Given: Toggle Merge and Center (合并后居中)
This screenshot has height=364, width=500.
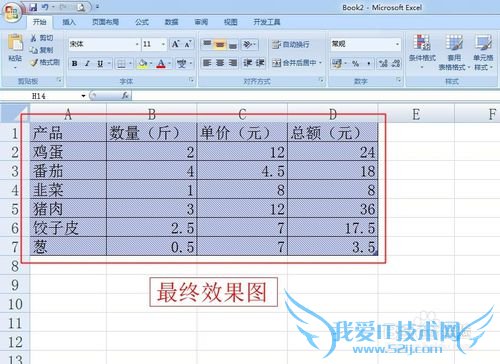Looking at the screenshot, I should click(294, 63).
